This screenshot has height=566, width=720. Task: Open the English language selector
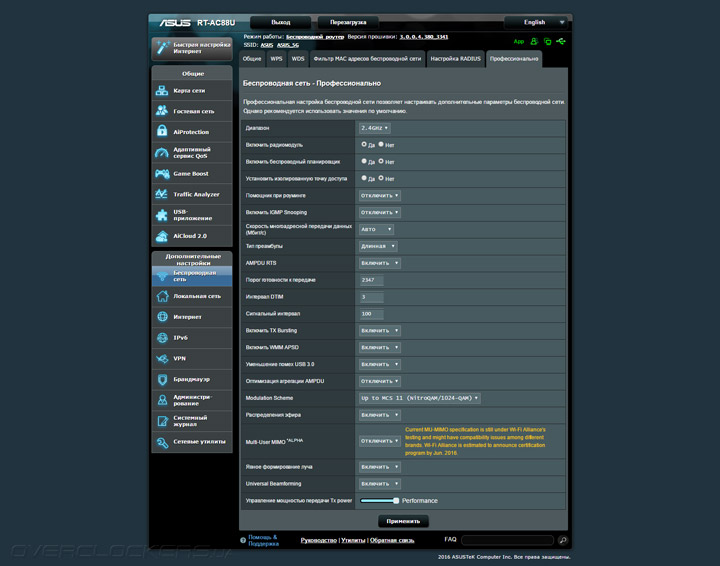pos(535,22)
